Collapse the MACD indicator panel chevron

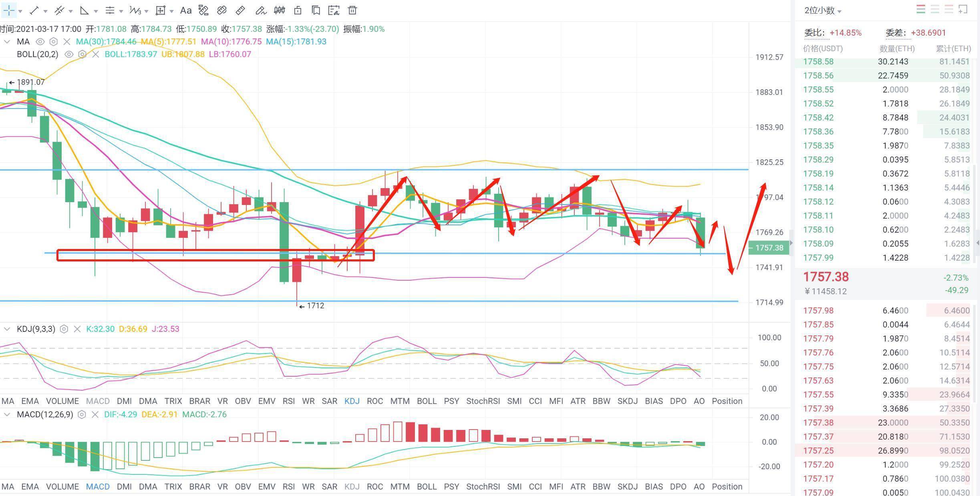7,415
